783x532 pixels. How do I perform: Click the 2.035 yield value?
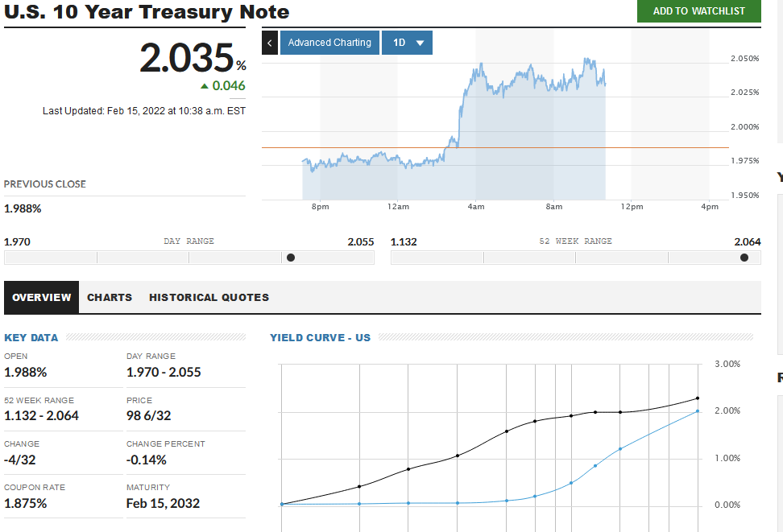186,58
